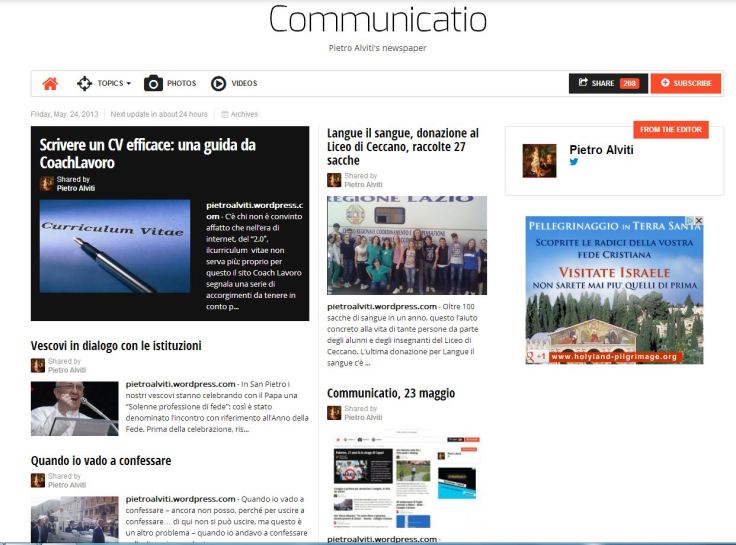Open the Curriculum Vitae article thumbnail
Screen dimensions: 736x545
115,246
